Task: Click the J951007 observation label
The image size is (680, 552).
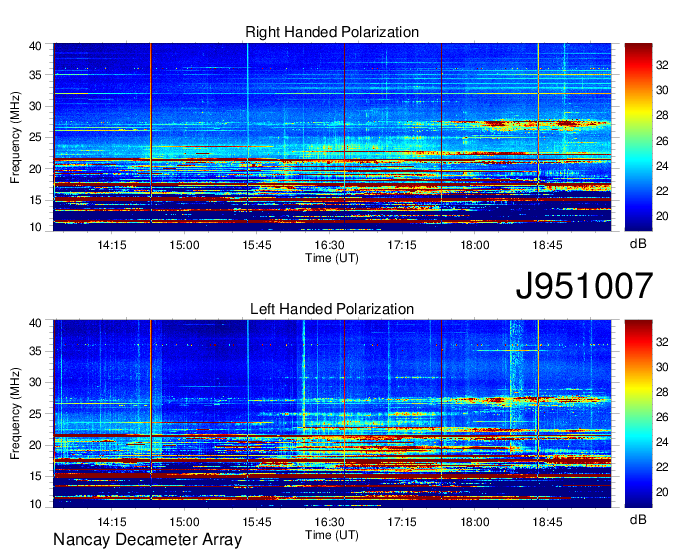Action: pyautogui.click(x=584, y=286)
